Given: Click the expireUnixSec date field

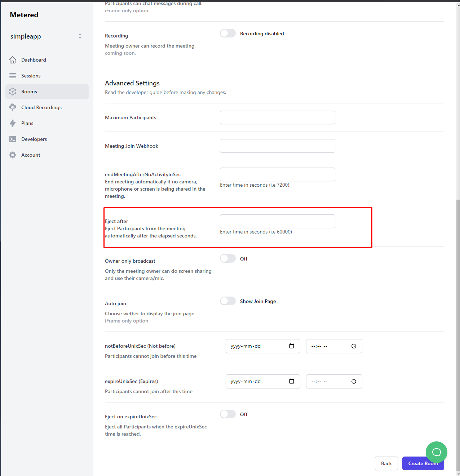Looking at the screenshot, I should pyautogui.click(x=263, y=381).
